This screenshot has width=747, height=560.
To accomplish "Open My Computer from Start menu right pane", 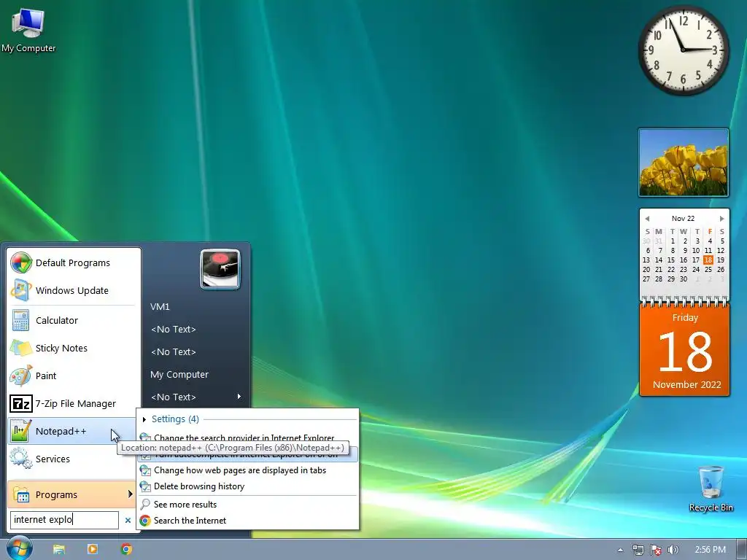I will click(x=179, y=374).
